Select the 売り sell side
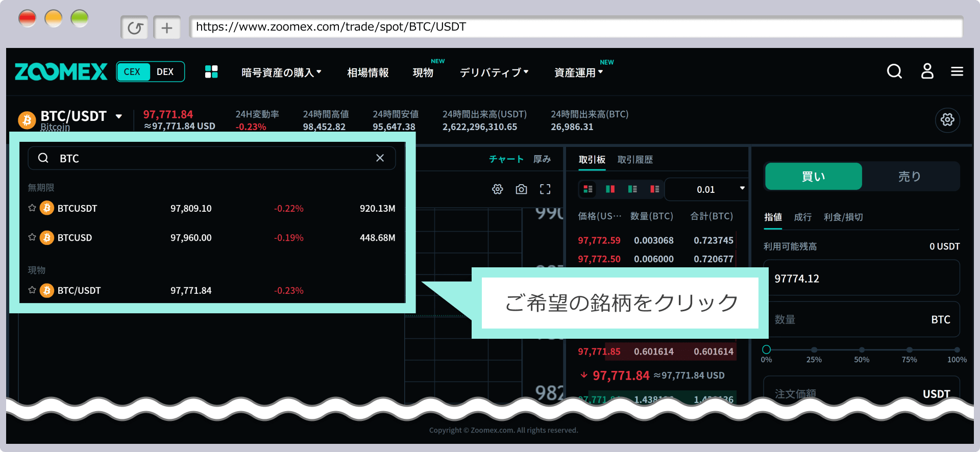This screenshot has height=452, width=980. (x=910, y=177)
